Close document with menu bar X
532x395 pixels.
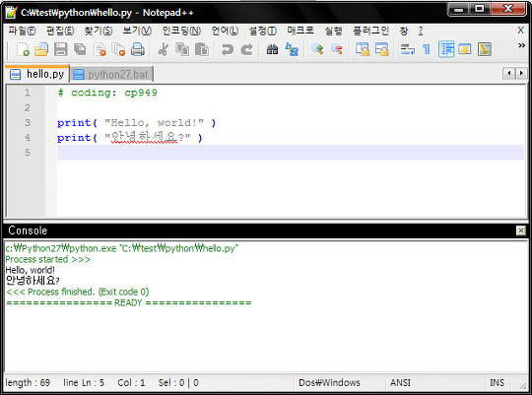(521, 31)
